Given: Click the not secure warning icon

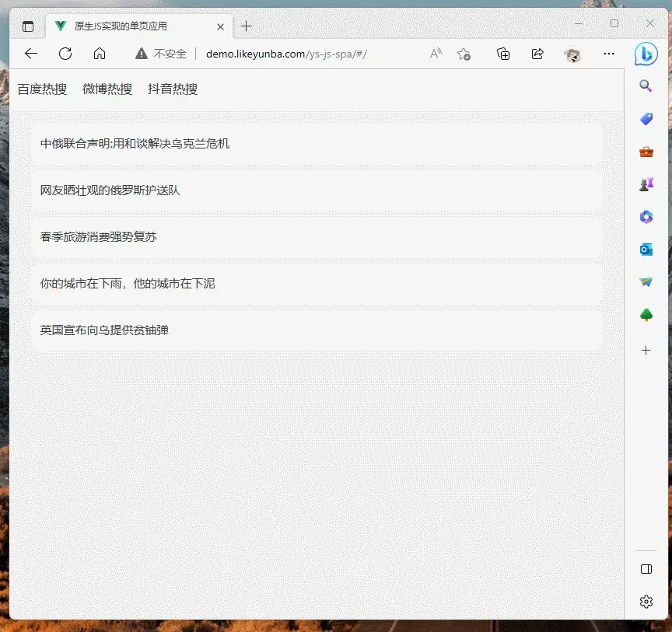Looking at the screenshot, I should (142, 54).
